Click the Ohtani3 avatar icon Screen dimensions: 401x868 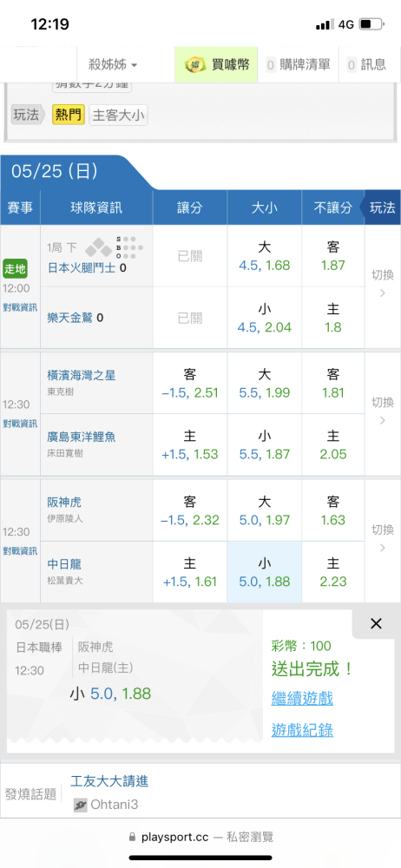(81, 805)
